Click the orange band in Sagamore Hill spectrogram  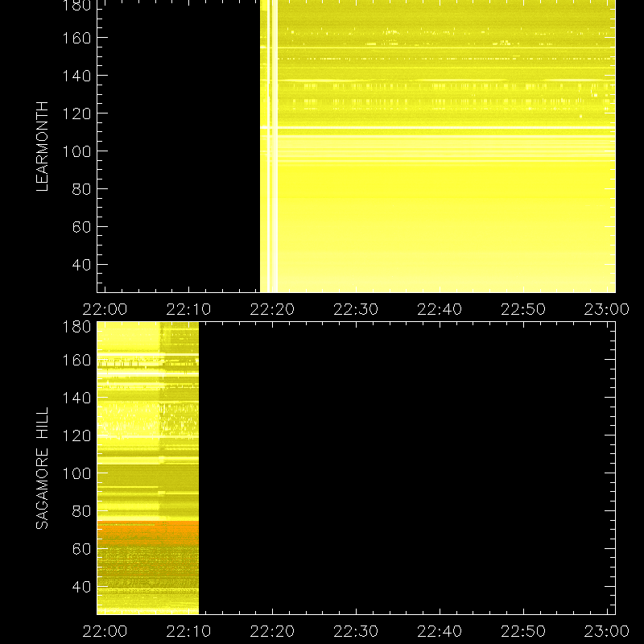(x=148, y=533)
